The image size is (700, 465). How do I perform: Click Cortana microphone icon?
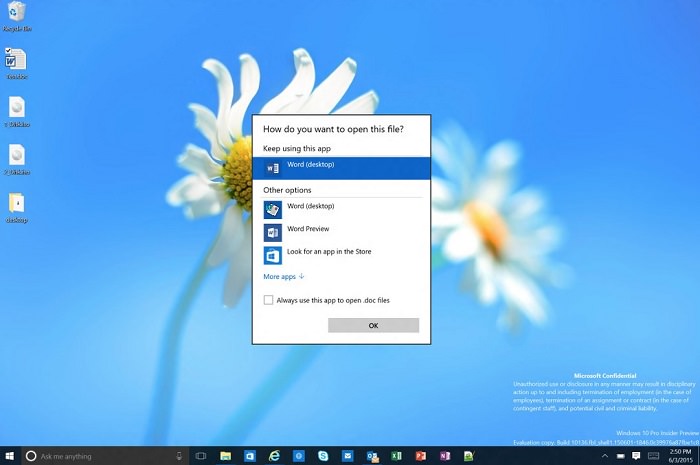(178, 456)
